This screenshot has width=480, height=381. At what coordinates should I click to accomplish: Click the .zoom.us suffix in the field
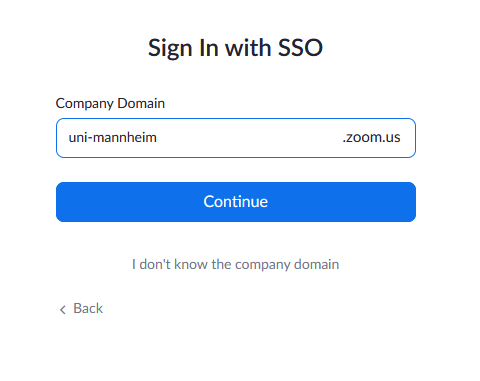pyautogui.click(x=371, y=137)
